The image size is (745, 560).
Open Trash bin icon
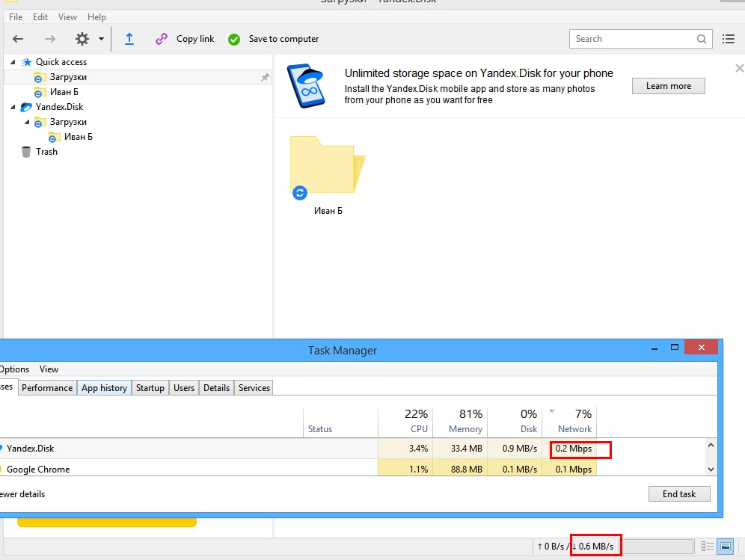pyautogui.click(x=26, y=152)
